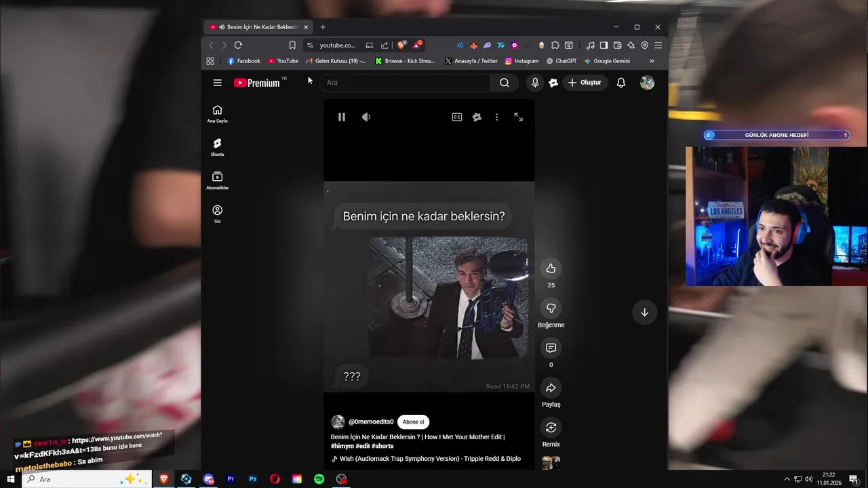Search by voice with microphone button

coord(535,83)
